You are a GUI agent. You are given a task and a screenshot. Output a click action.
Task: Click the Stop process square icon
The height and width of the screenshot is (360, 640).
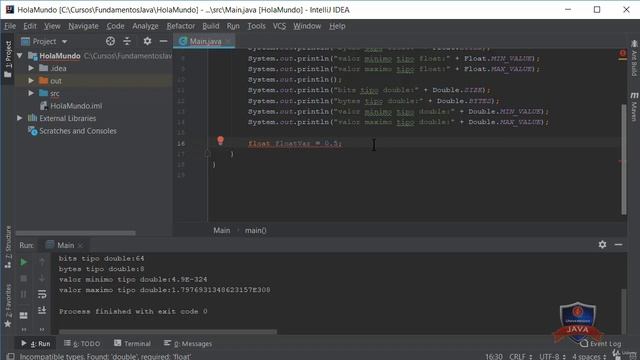pos(24,278)
